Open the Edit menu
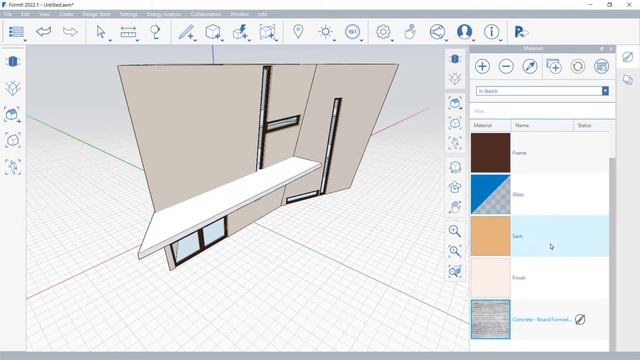640x360 pixels. 25,14
